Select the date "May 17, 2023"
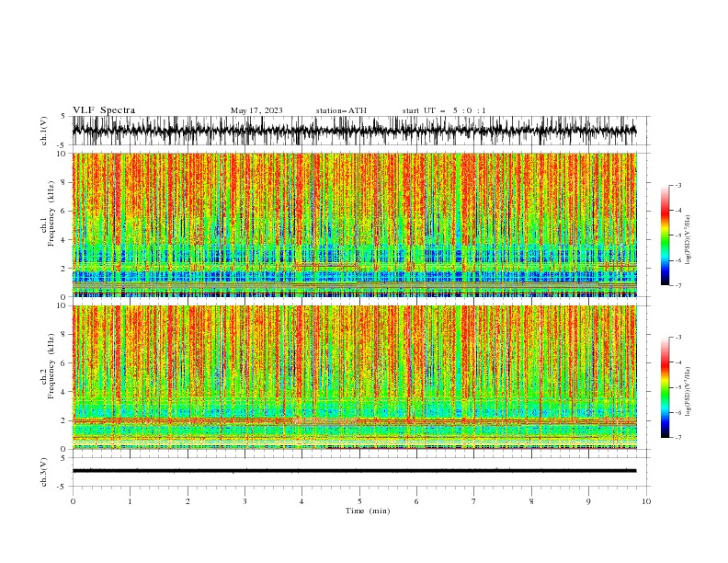Viewport: 728px width, 563px height. pos(256,110)
